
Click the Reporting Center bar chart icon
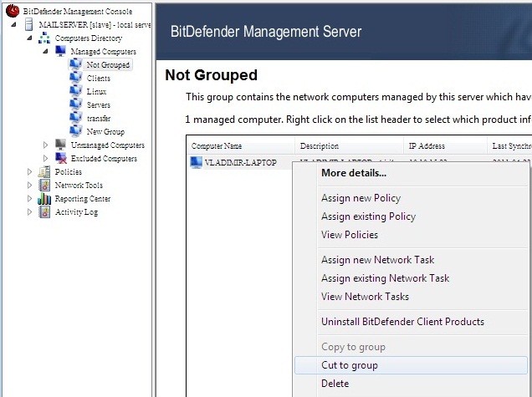[x=44, y=198]
